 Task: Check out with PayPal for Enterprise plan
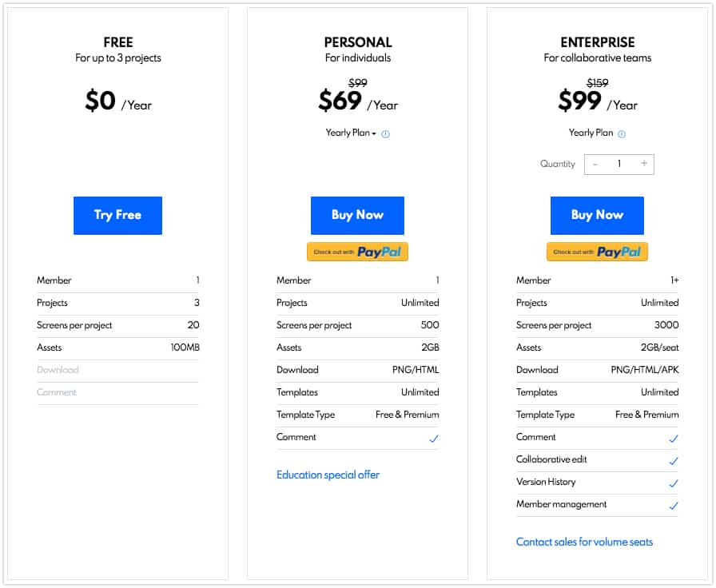[597, 252]
